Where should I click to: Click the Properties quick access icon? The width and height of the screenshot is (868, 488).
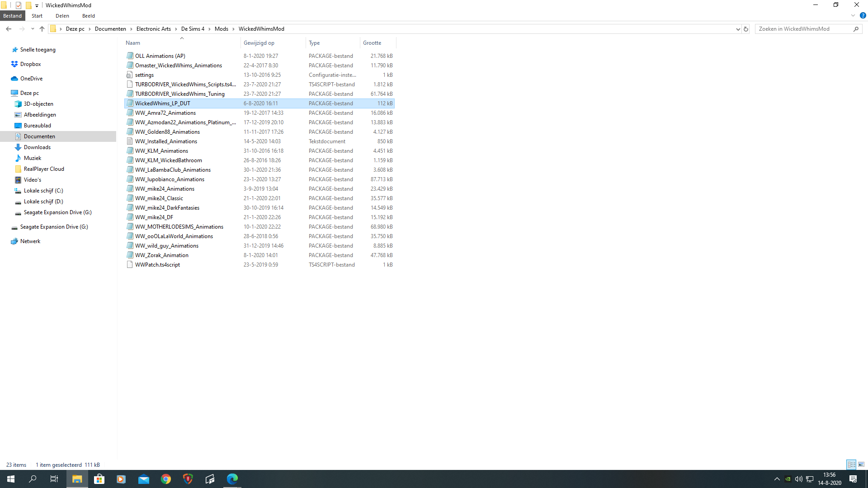(19, 5)
